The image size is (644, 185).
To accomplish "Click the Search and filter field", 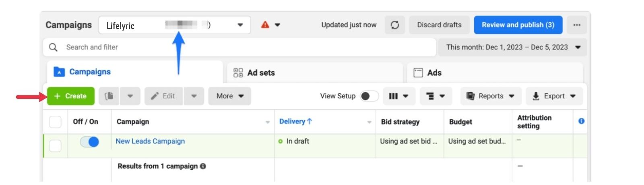I will tap(242, 47).
